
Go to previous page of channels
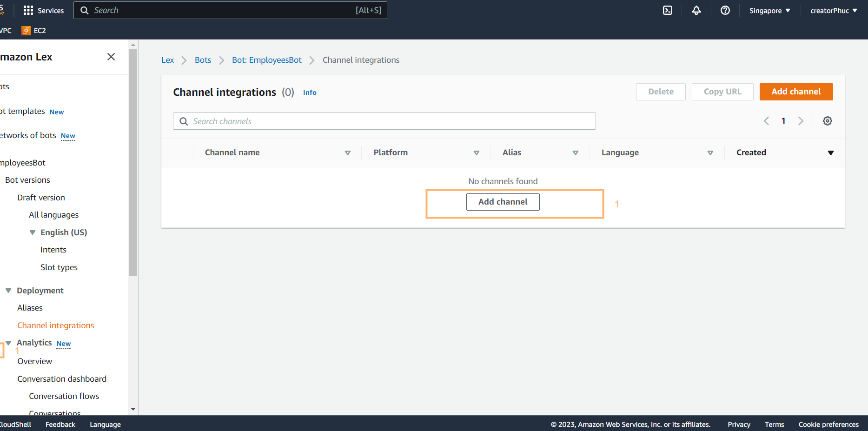click(766, 121)
